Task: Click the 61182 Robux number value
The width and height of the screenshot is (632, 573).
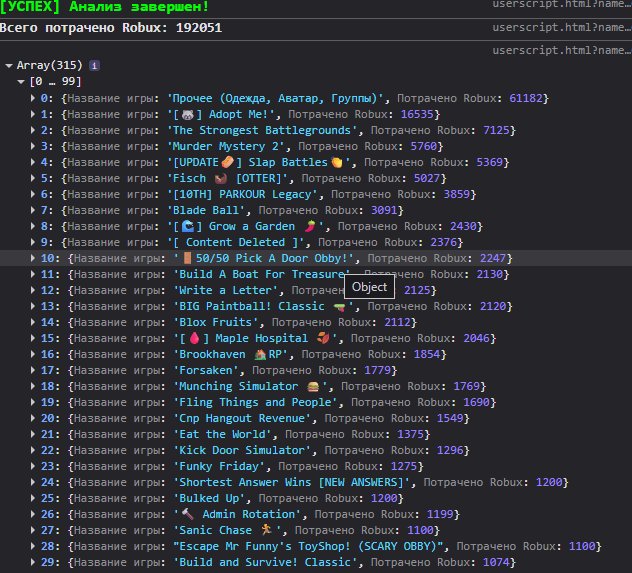Action: pos(526,98)
